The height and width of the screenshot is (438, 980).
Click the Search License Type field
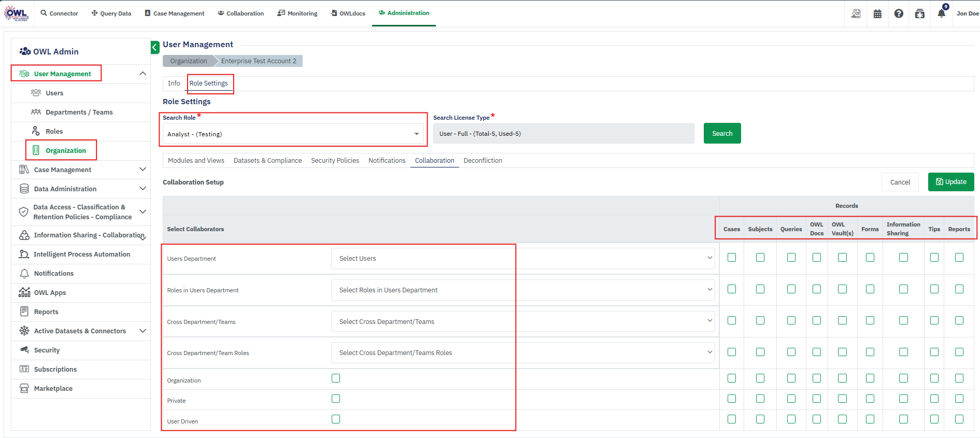tap(563, 134)
